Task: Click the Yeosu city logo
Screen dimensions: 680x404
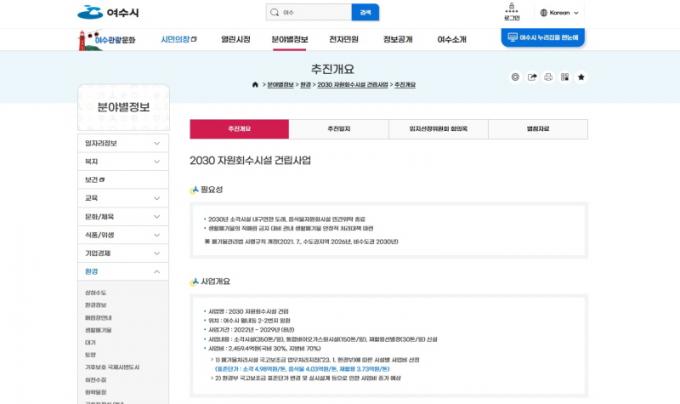Action: pyautogui.click(x=103, y=13)
